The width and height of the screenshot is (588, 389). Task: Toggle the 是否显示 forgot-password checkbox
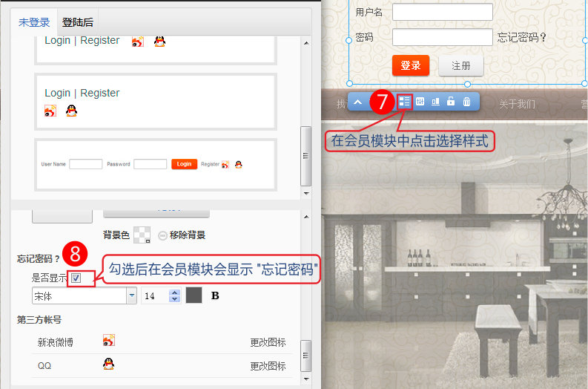click(x=76, y=278)
